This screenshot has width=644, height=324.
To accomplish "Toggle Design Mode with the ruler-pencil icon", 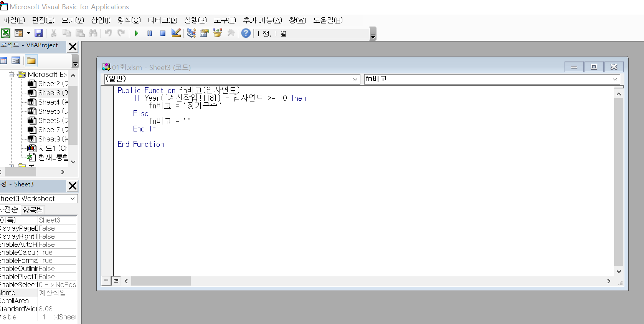I will pos(176,33).
